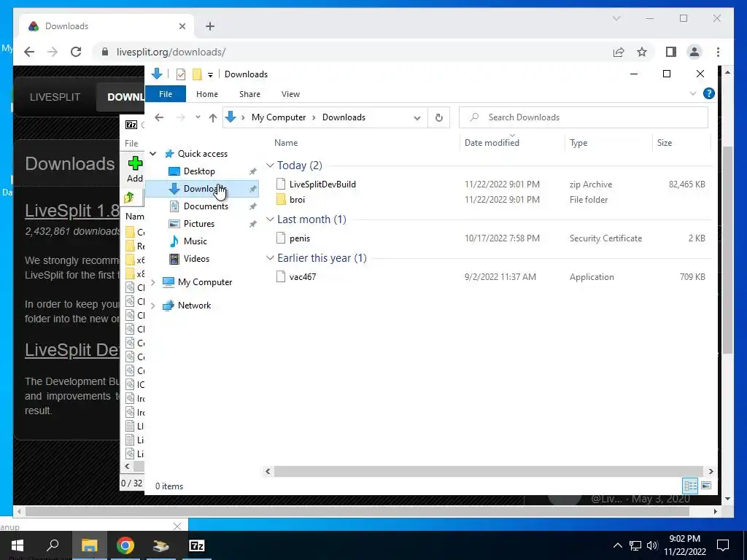
Task: Open the Share ribbon tab
Action: 249,94
